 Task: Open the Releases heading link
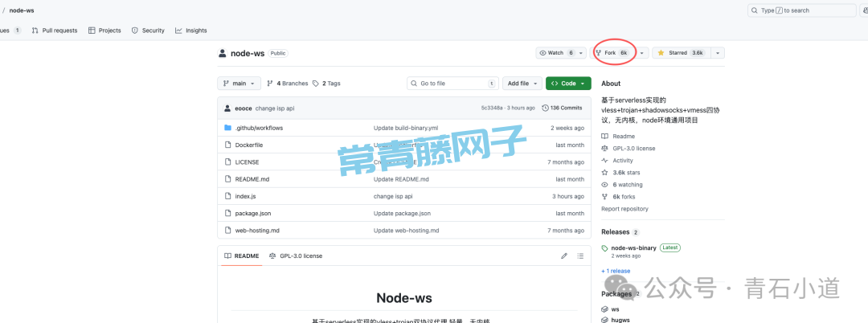pos(616,232)
